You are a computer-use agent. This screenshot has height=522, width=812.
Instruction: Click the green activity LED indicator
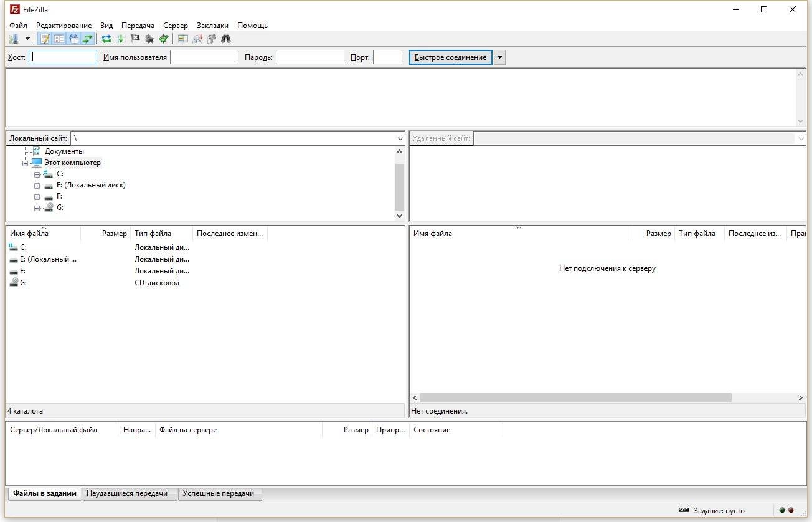point(781,510)
